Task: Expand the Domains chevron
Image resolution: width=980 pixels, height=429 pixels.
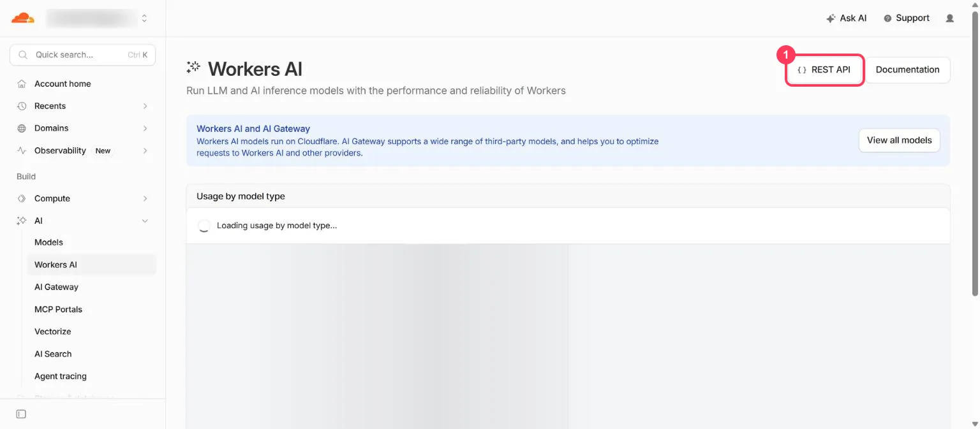Action: (145, 128)
